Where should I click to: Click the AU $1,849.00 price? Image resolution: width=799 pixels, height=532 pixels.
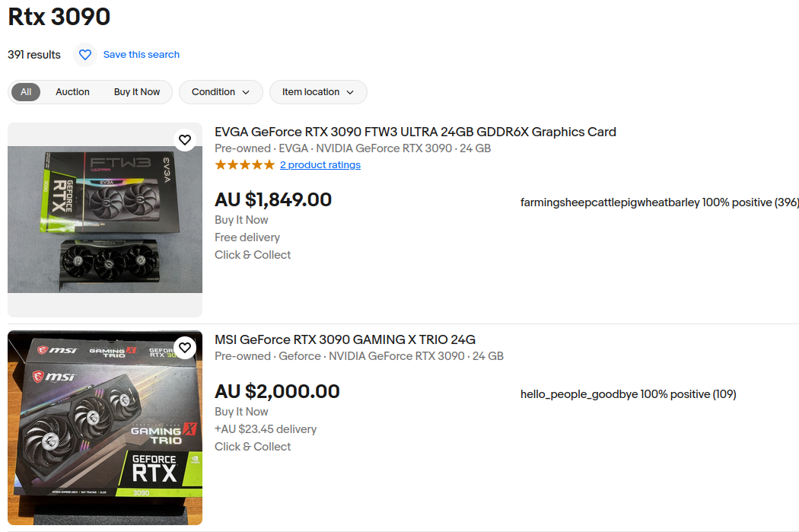pyautogui.click(x=273, y=199)
